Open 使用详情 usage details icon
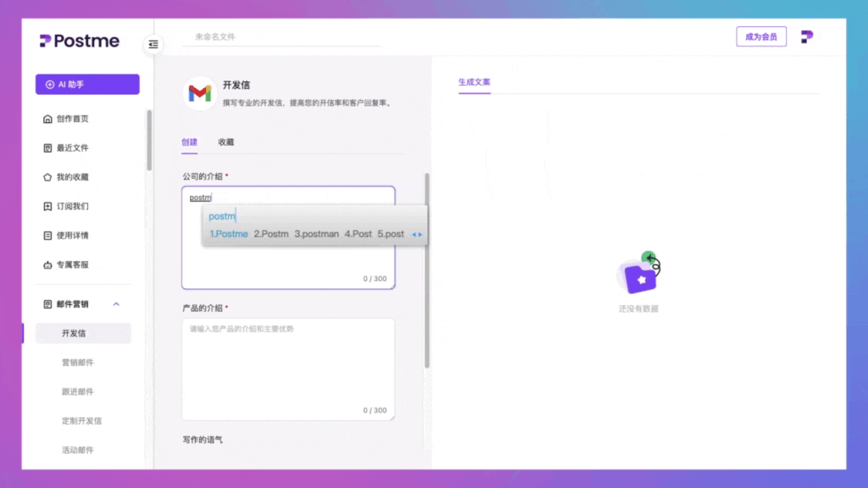The width and height of the screenshot is (868, 488). (47, 236)
